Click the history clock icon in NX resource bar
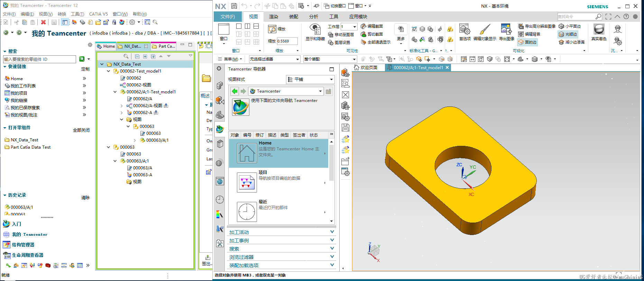The height and width of the screenshot is (281, 644). (x=220, y=199)
